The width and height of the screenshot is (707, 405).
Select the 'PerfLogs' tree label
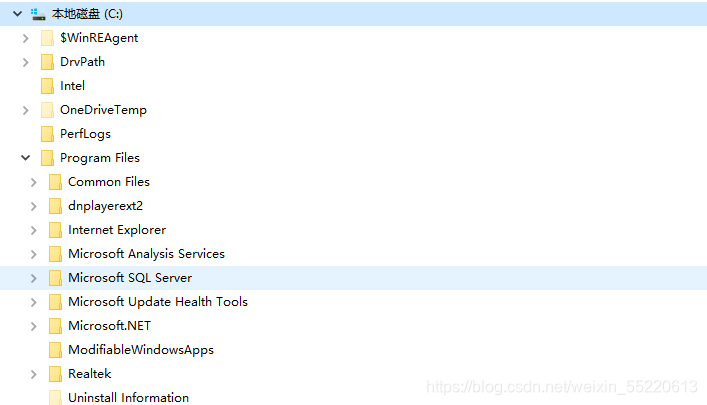tap(85, 134)
